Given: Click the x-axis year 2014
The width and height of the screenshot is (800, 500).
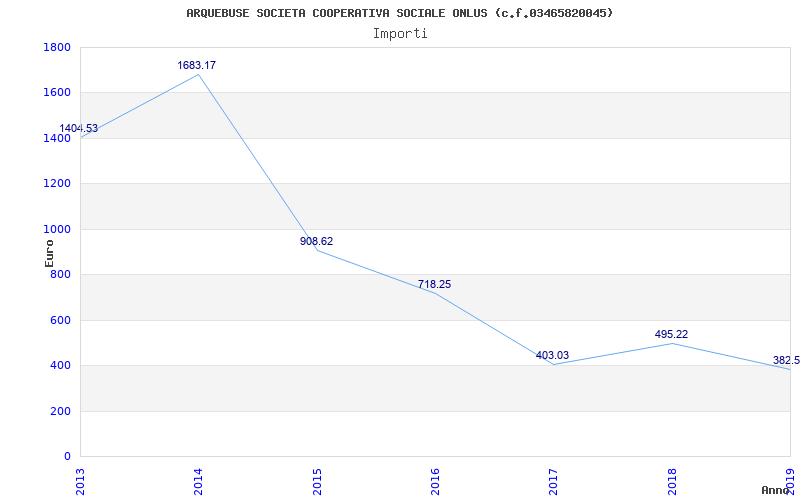Looking at the screenshot, I should pos(198,482).
